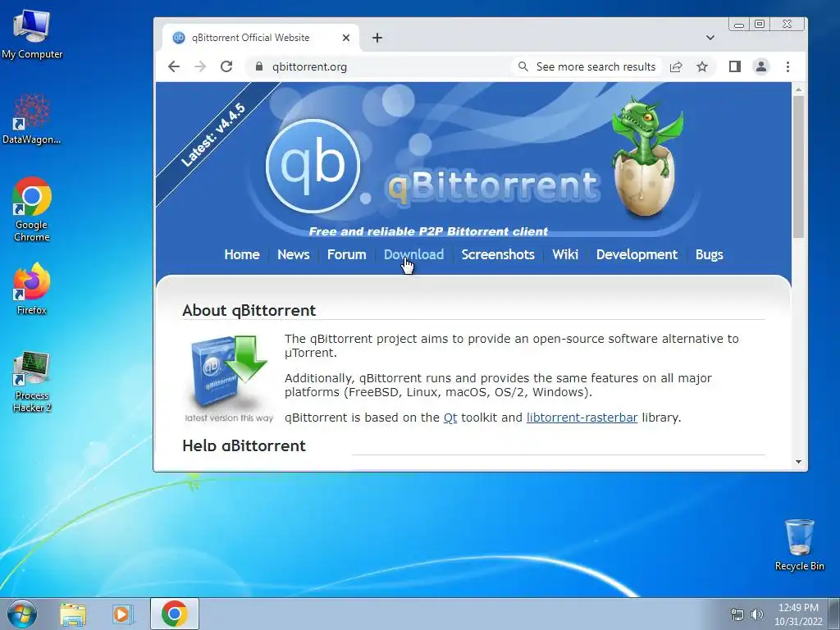The image size is (840, 630).
Task: Click the Chrome taskbar button
Action: pyautogui.click(x=175, y=614)
